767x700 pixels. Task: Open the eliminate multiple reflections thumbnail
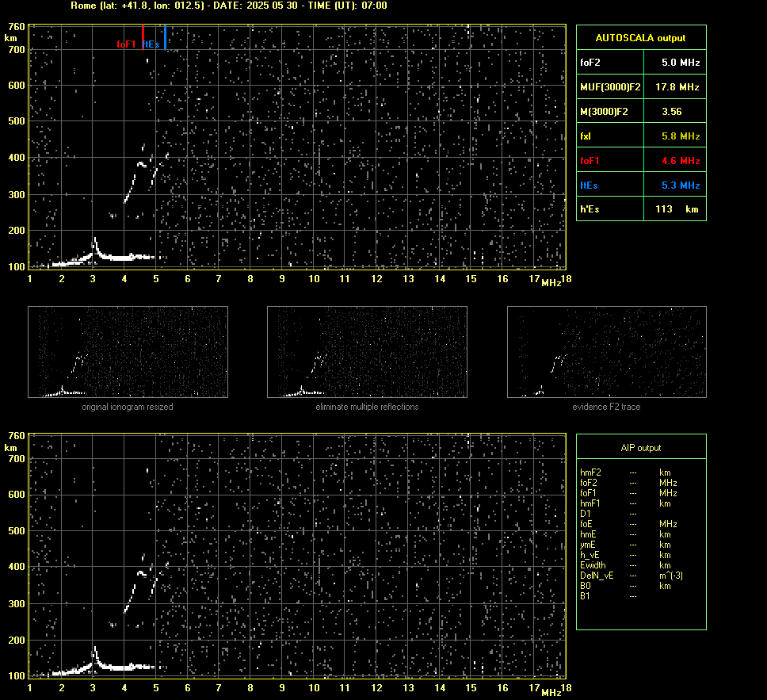[367, 351]
